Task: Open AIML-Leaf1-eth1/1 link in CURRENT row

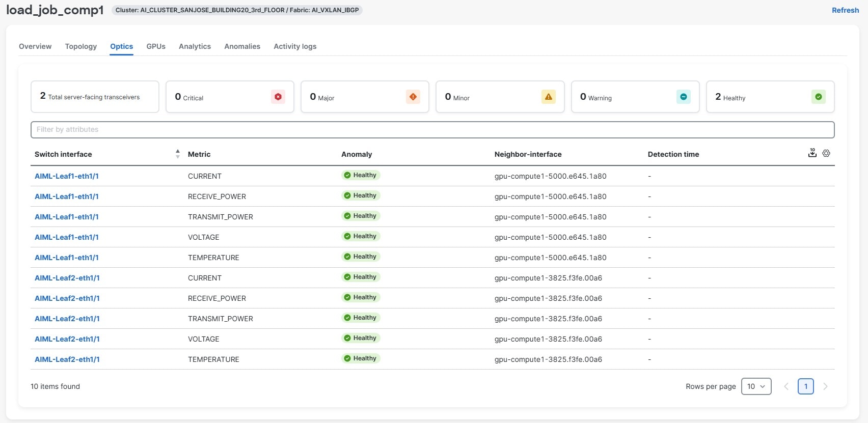Action: coord(67,176)
